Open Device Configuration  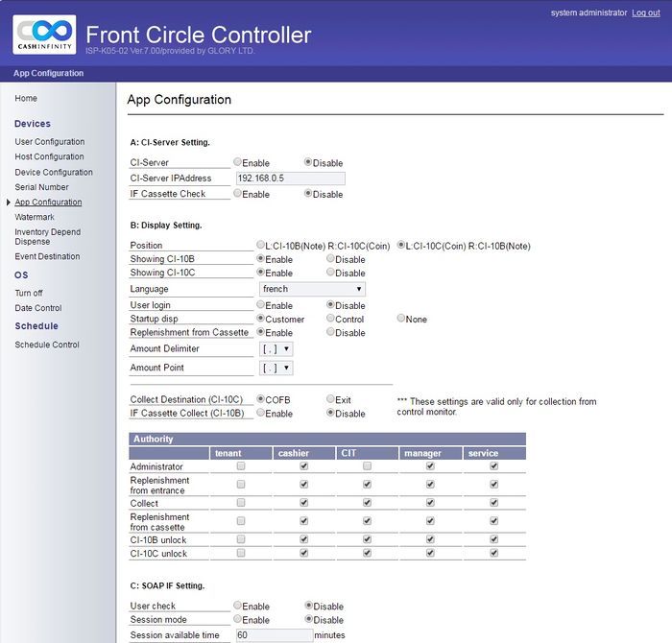pos(54,172)
